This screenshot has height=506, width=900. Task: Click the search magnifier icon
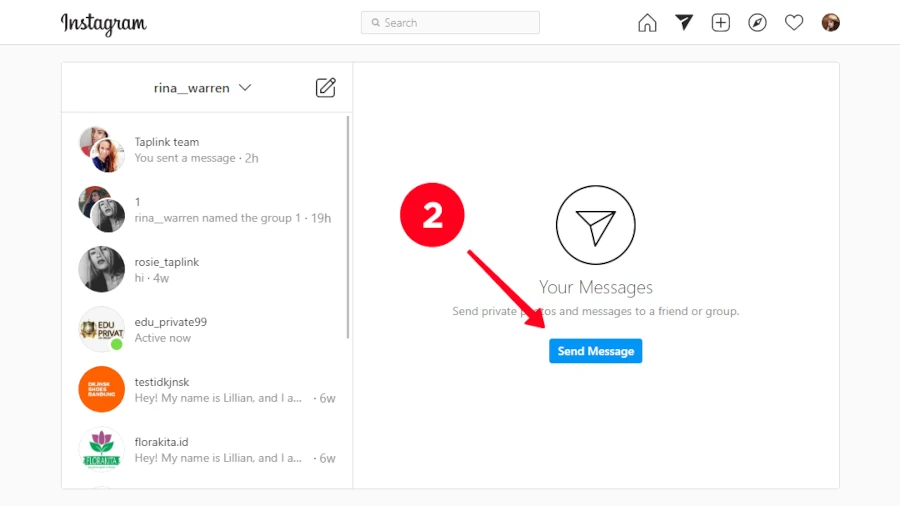click(x=375, y=23)
